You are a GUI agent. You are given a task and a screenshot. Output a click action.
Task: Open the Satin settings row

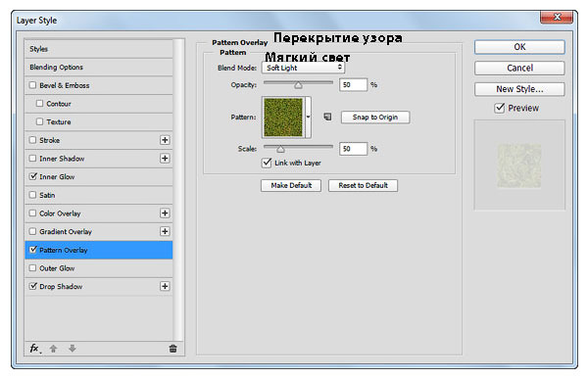click(98, 195)
